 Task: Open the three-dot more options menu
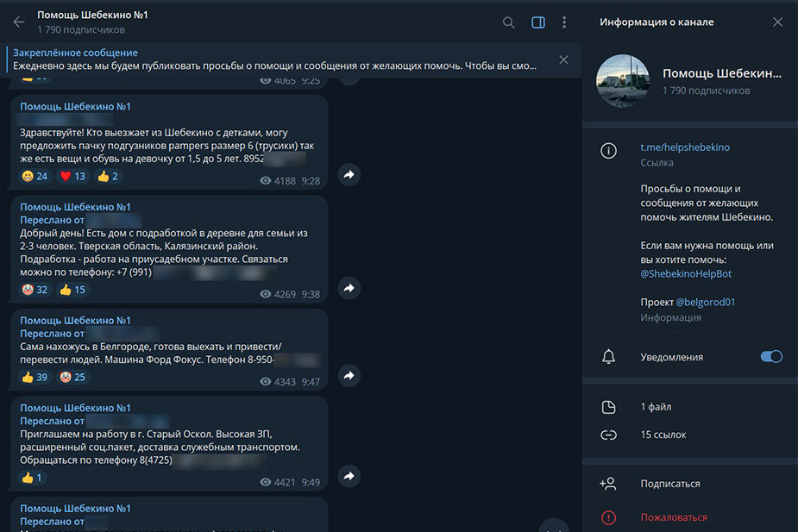564,22
